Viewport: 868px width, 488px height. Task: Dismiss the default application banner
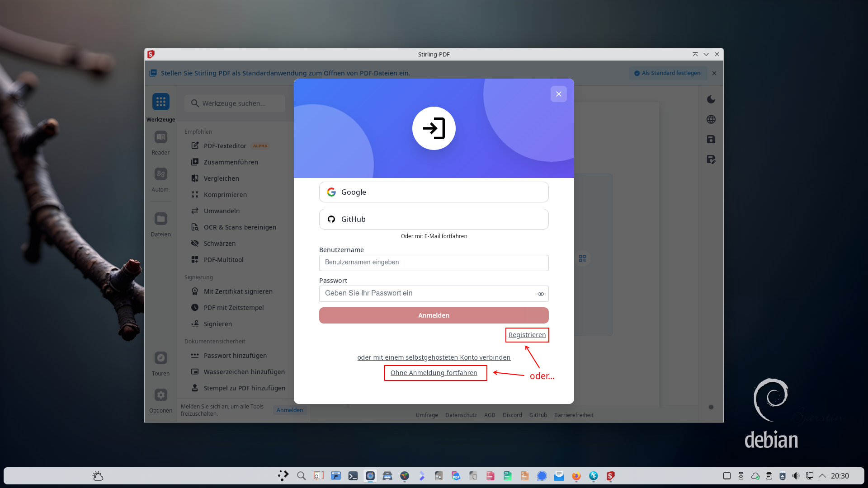coord(714,73)
